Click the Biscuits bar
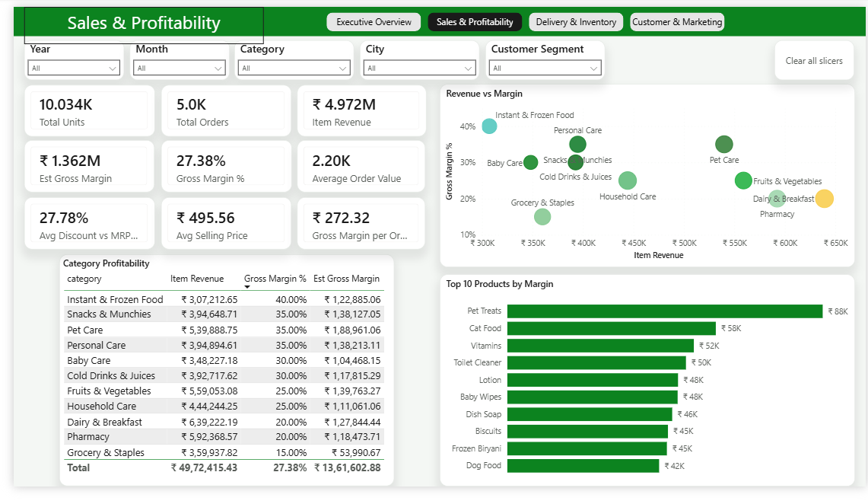This screenshot has width=868, height=504. pyautogui.click(x=588, y=432)
